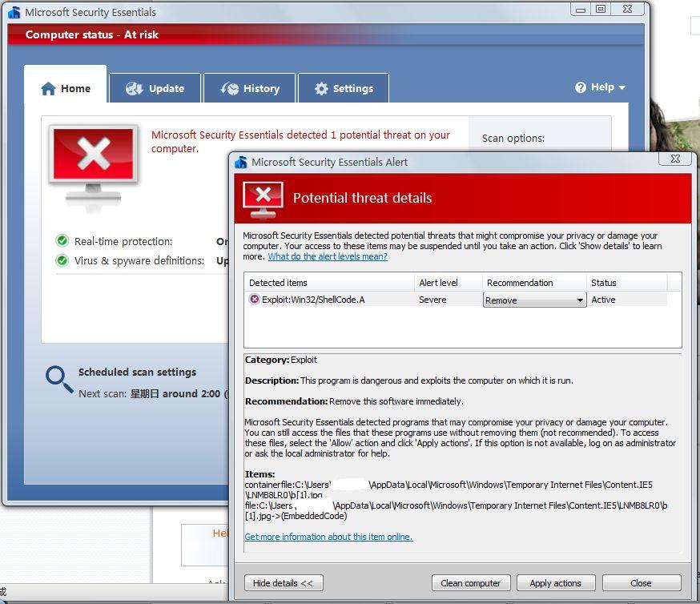
Task: Click the 'Category: Exploit' line
Action: click(x=281, y=360)
